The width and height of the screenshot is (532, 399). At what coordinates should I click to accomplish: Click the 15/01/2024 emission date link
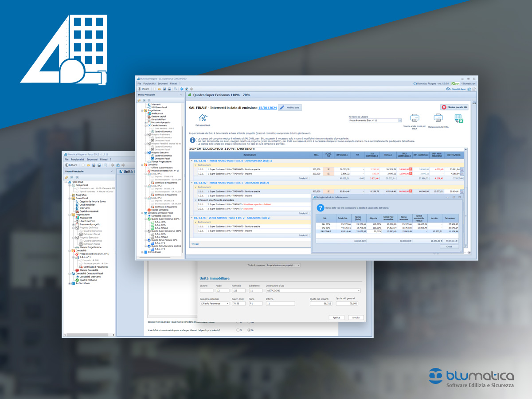coord(267,108)
